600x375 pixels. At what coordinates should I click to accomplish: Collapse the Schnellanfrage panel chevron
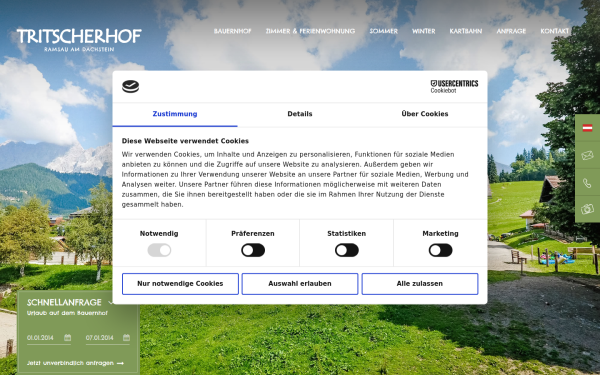pos(111,302)
